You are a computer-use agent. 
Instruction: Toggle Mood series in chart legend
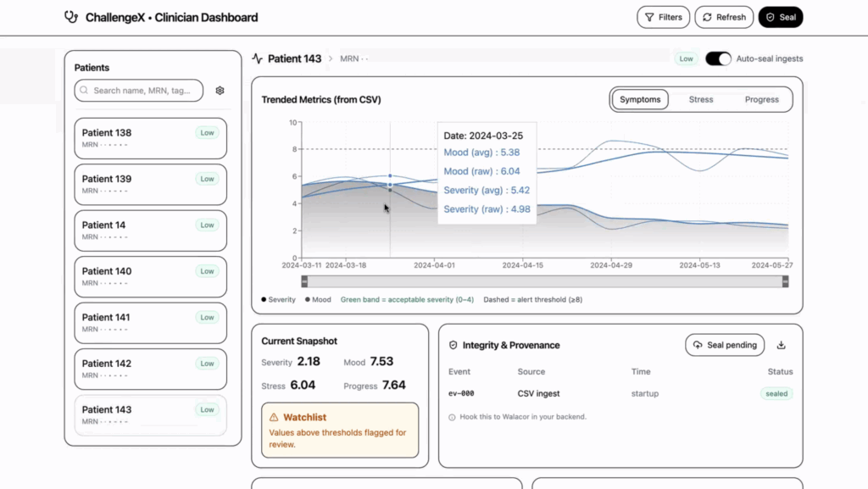coord(318,299)
